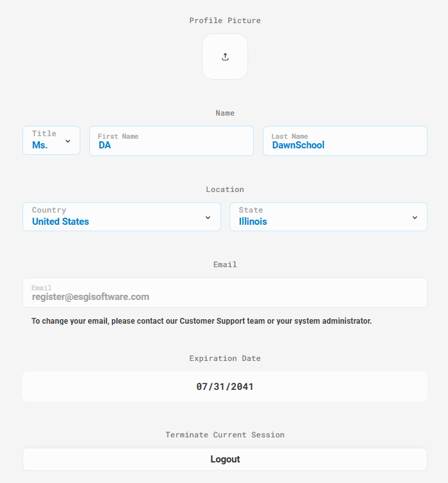Screen dimensions: 448x483
Task: Click the Last Name field with DawnSchool
Action: click(345, 141)
